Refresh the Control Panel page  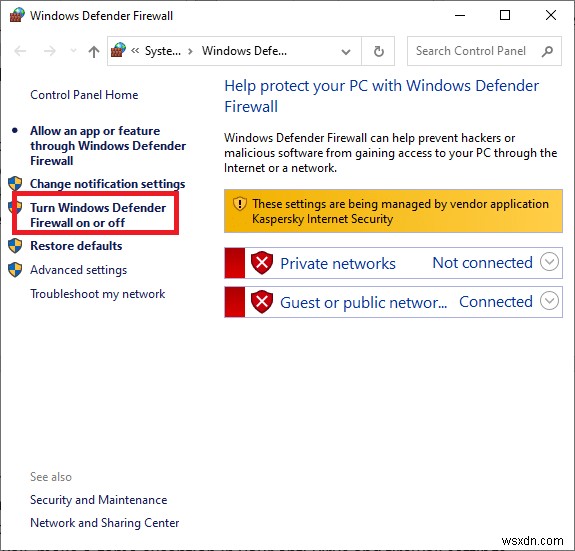pyautogui.click(x=378, y=51)
